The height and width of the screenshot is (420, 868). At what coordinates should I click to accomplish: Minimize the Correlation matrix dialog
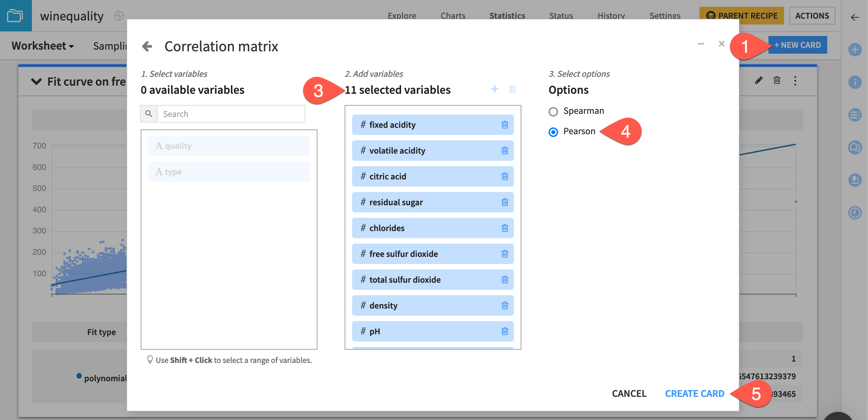(x=700, y=44)
